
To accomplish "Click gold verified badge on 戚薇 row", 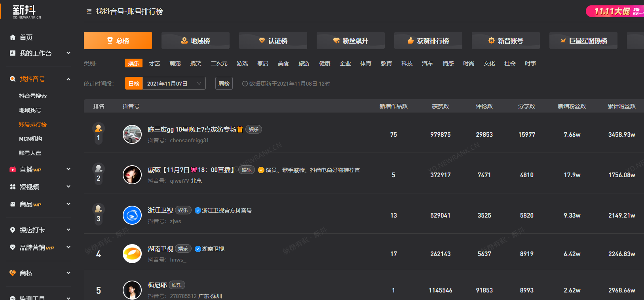I will tap(261, 170).
